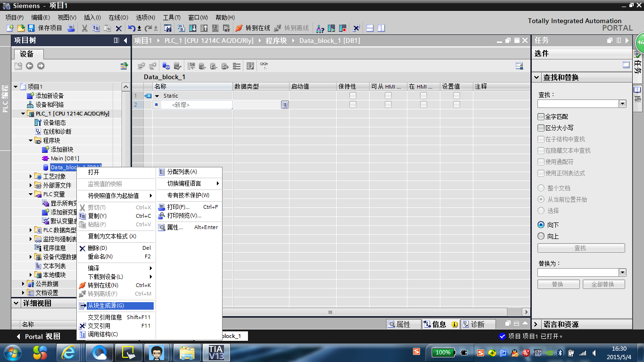The width and height of the screenshot is (644, 362).
Task: Click the undo arrow icon
Action: 132,28
